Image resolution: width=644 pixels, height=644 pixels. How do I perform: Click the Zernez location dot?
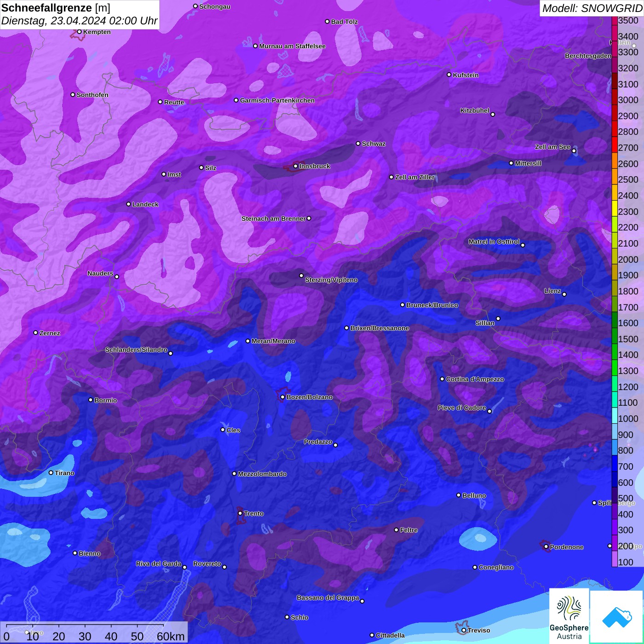click(36, 333)
